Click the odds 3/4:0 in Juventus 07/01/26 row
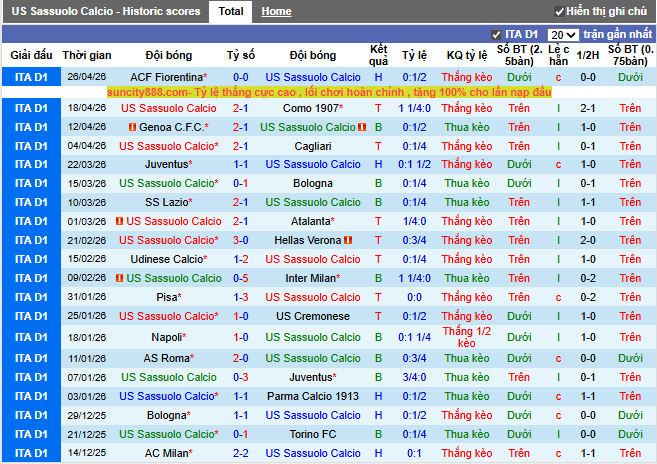Viewport: 657px width, 464px height. pyautogui.click(x=414, y=377)
